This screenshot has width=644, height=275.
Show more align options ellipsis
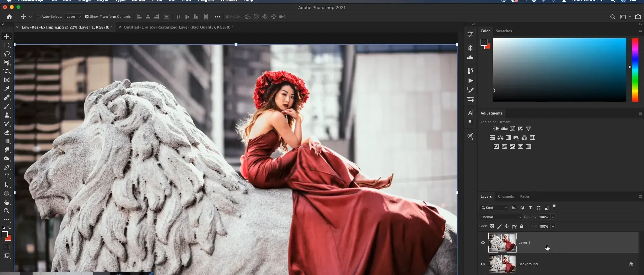coord(217,17)
